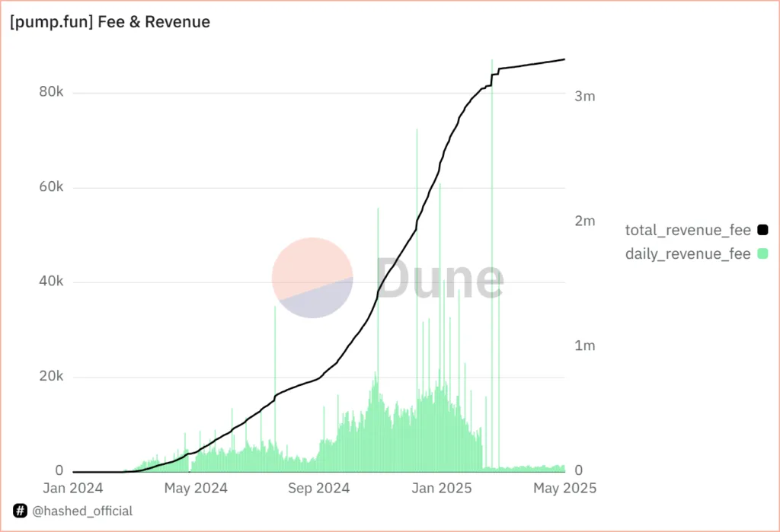Click the green daily_revenue_fee legend marker
This screenshot has width=780, height=532.
point(763,253)
